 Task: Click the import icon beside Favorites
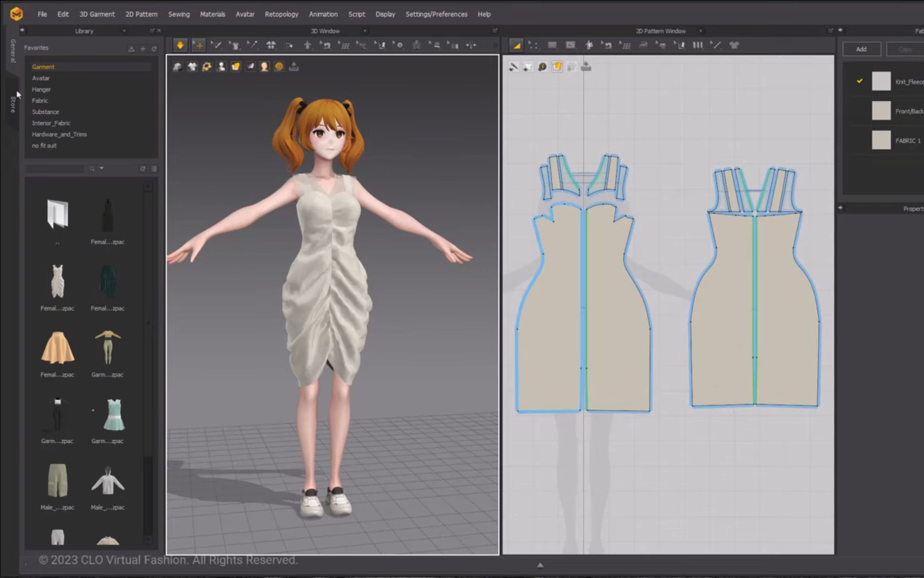pos(131,48)
